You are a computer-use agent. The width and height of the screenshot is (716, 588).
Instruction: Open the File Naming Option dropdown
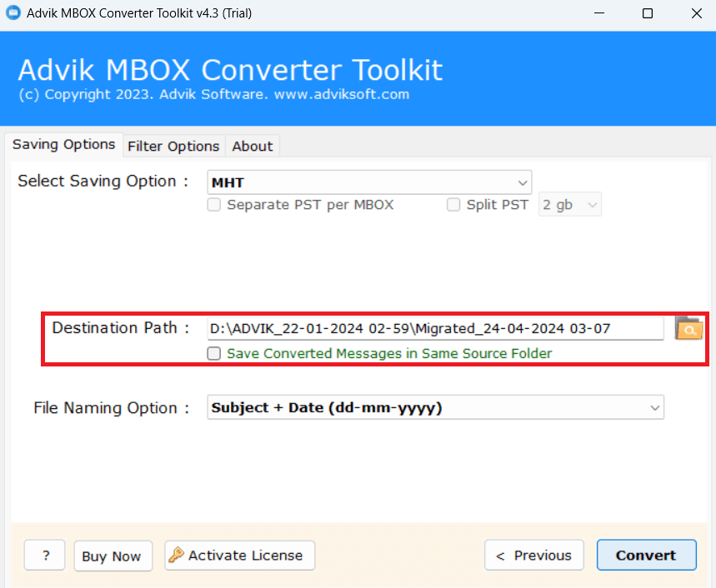[x=436, y=407]
